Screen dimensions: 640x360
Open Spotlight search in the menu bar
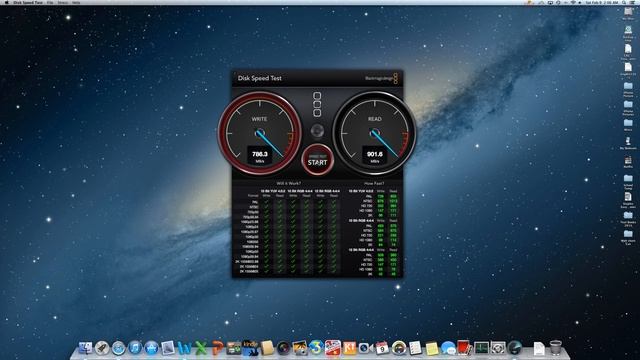pyautogui.click(x=624, y=2)
